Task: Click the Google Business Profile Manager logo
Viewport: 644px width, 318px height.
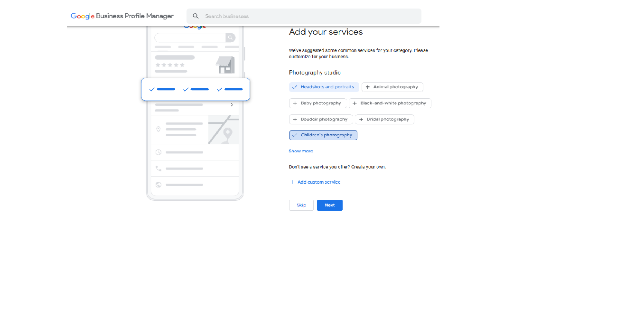Action: tap(122, 16)
